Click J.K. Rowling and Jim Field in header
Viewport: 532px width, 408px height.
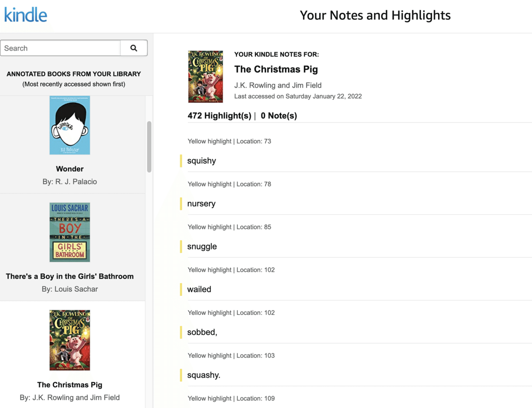click(278, 85)
